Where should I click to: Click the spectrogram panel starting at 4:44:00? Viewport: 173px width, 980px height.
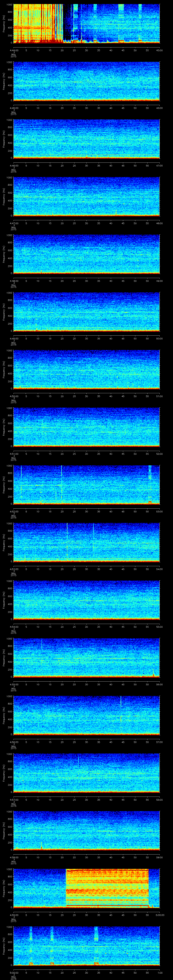[86, 24]
